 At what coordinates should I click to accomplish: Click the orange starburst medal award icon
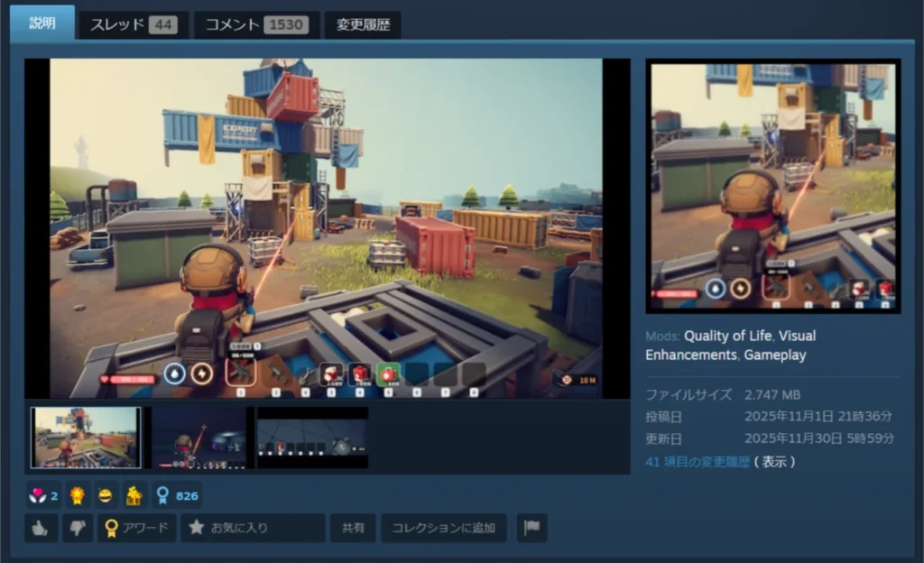(77, 495)
